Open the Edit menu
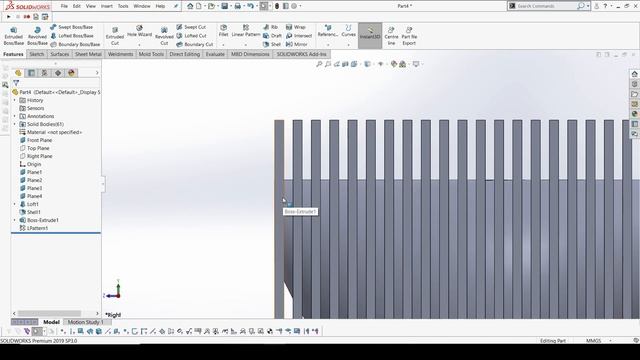The width and height of the screenshot is (640, 360). [77, 6]
